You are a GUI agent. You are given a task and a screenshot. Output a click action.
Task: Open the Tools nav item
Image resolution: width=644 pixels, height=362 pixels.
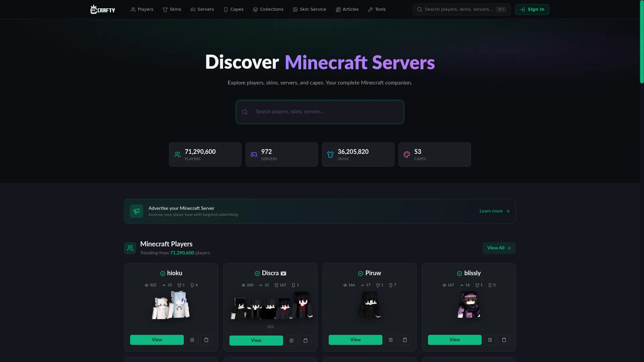tap(377, 9)
